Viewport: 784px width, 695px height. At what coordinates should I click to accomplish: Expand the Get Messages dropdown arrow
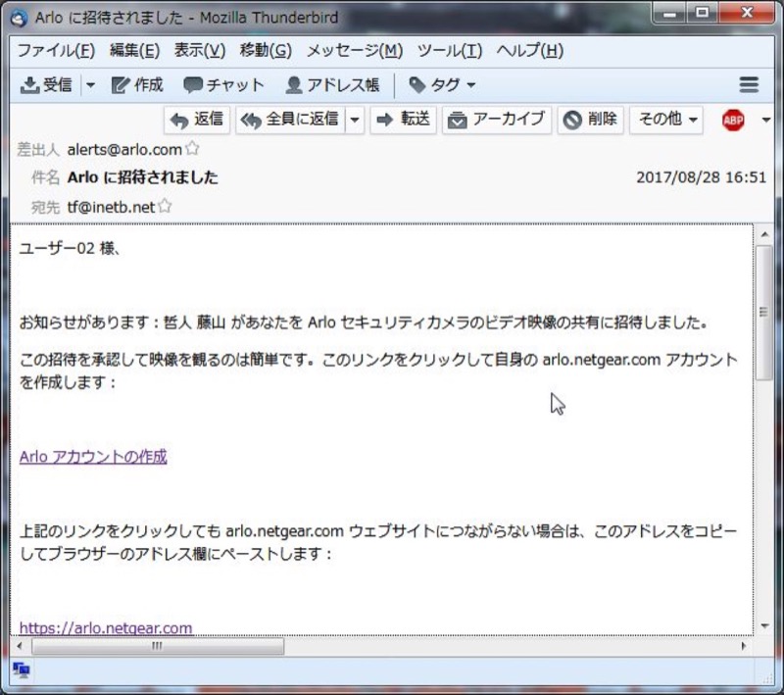(90, 85)
